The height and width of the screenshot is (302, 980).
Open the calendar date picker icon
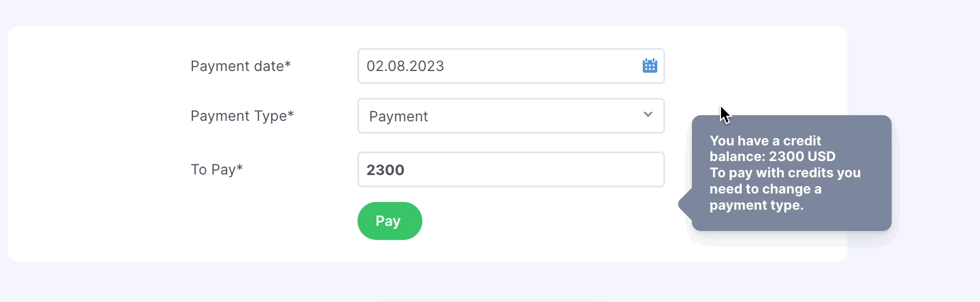649,65
